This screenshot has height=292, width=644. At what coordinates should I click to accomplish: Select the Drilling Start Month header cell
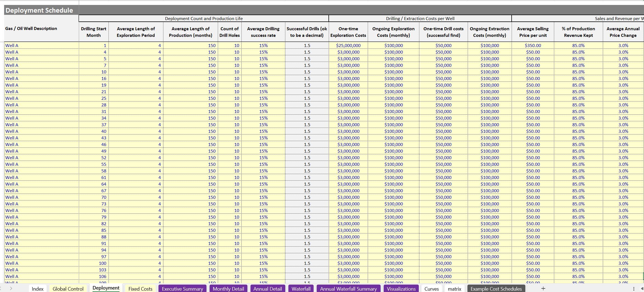[94, 32]
